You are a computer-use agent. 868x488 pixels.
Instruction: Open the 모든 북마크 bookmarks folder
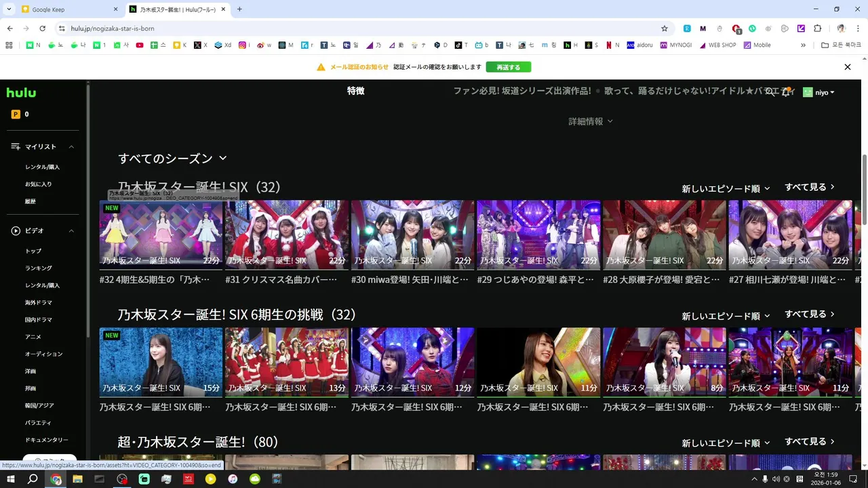tap(842, 45)
